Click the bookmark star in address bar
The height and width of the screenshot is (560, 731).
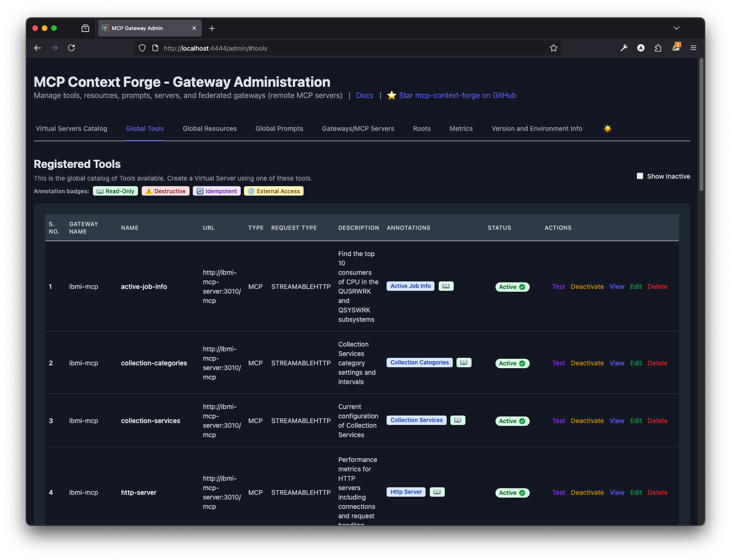click(553, 48)
